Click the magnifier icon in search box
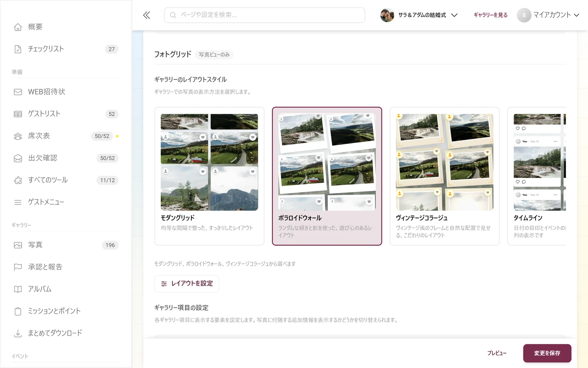 [x=173, y=15]
